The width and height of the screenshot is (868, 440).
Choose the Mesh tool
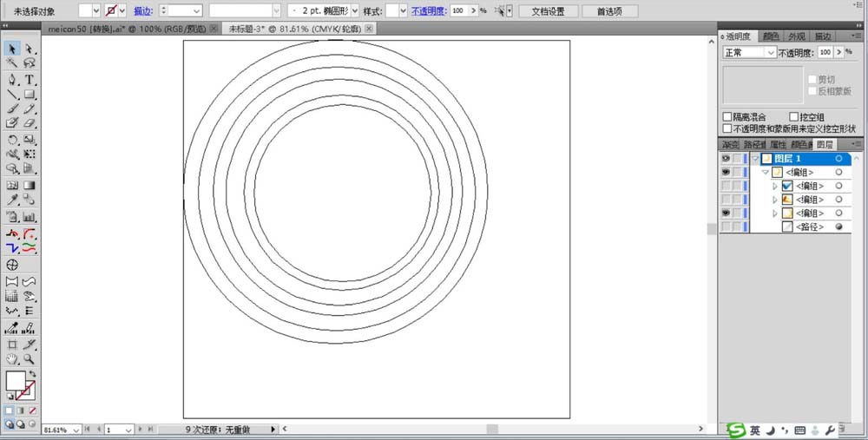[11, 186]
